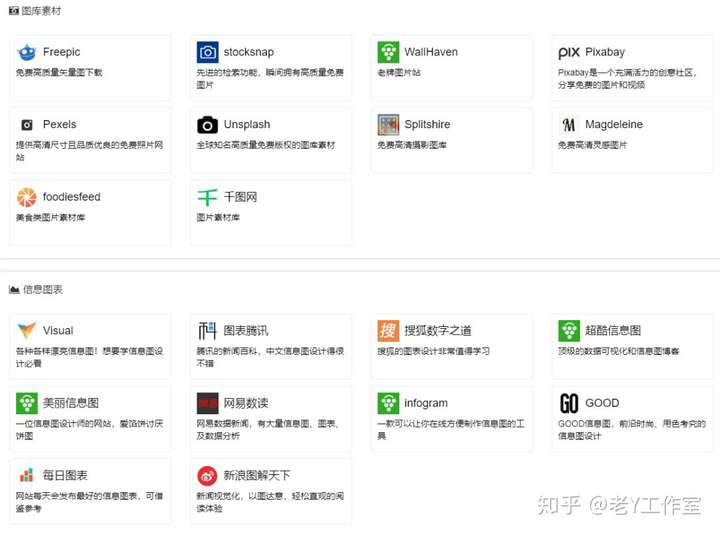Click the WallHaven green icon
720x535 pixels.
point(388,52)
